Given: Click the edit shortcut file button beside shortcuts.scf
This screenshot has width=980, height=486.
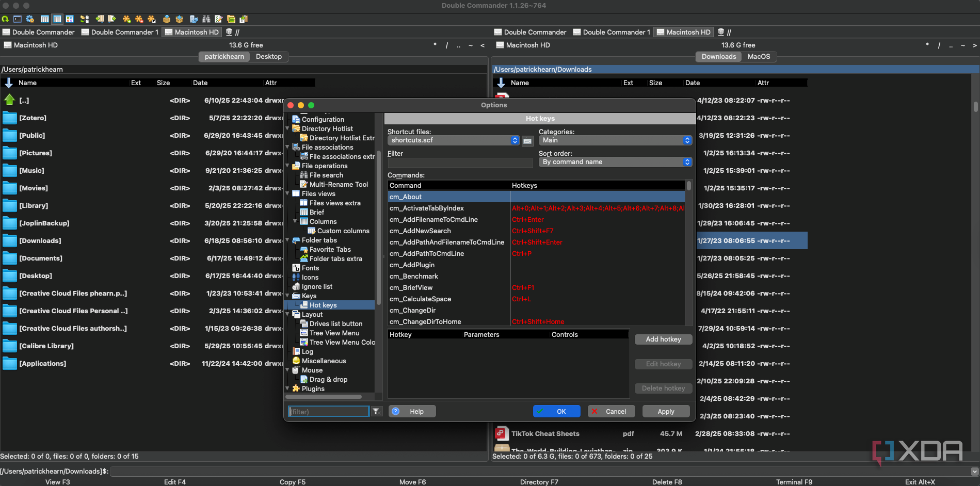Looking at the screenshot, I should coord(527,141).
